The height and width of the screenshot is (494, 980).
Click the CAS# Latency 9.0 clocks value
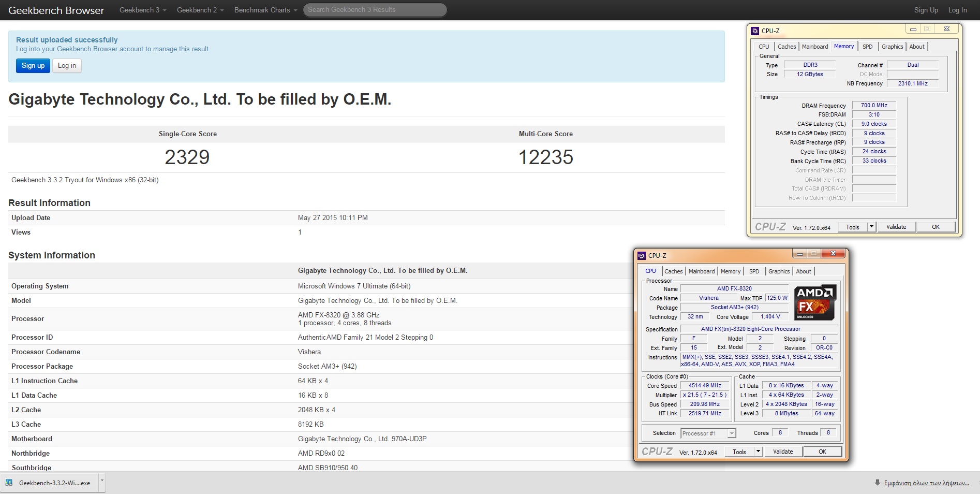click(x=874, y=124)
